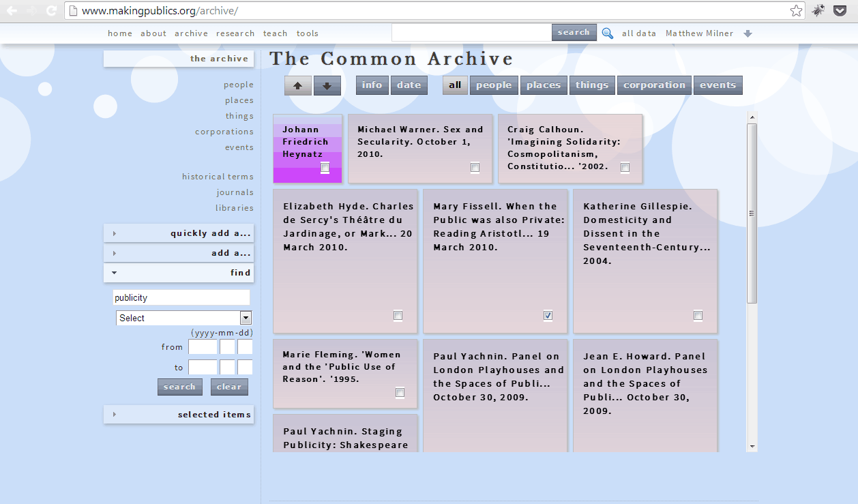
Task: Click the browser forward arrow
Action: (x=31, y=11)
